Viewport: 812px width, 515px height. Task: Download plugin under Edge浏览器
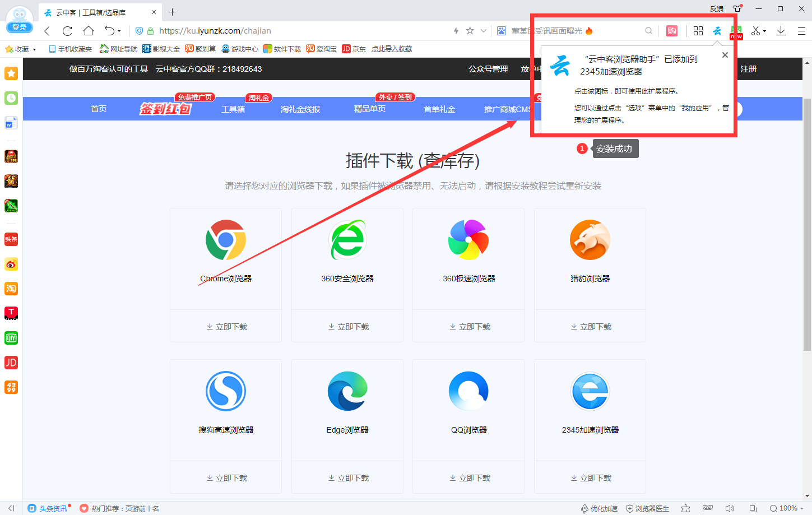pos(347,478)
